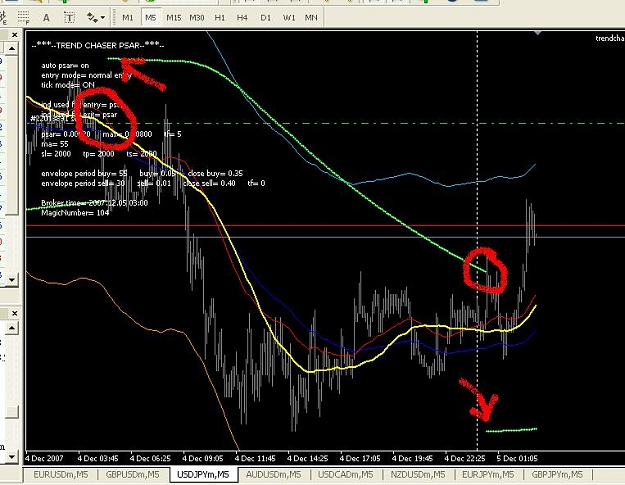Switch chart to W1 weekly timeframe

point(289,18)
